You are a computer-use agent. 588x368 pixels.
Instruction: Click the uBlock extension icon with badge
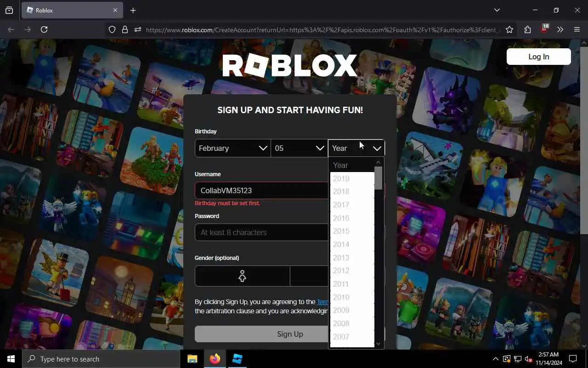(544, 29)
